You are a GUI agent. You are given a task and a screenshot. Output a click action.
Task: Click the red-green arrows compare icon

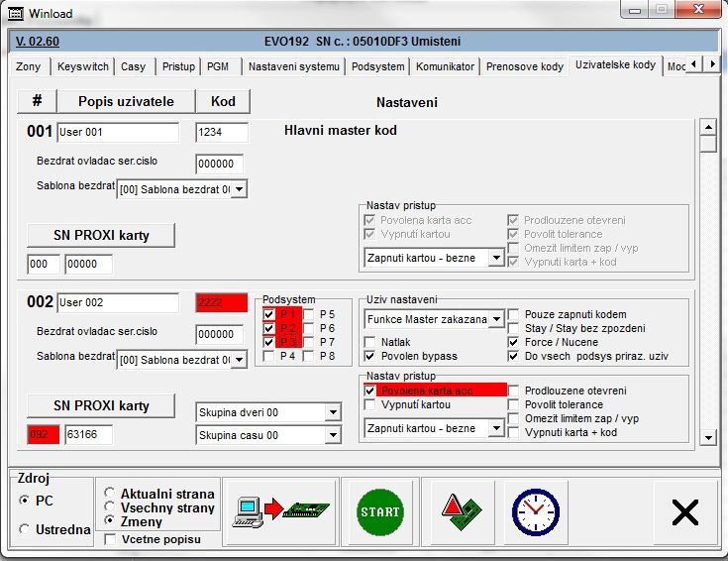pyautogui.click(x=458, y=511)
